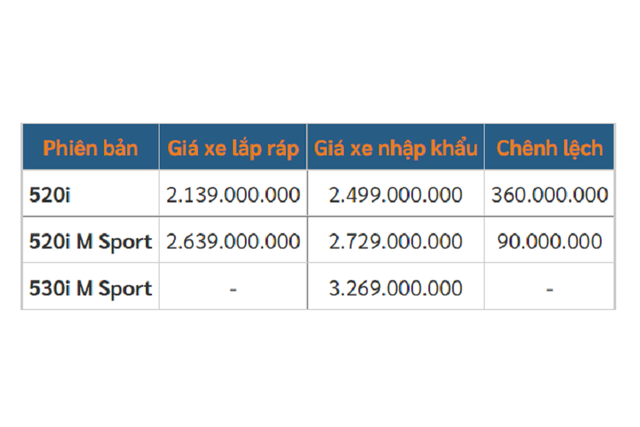Click the 'Giá xe nhập khẩu' header

tap(395, 149)
